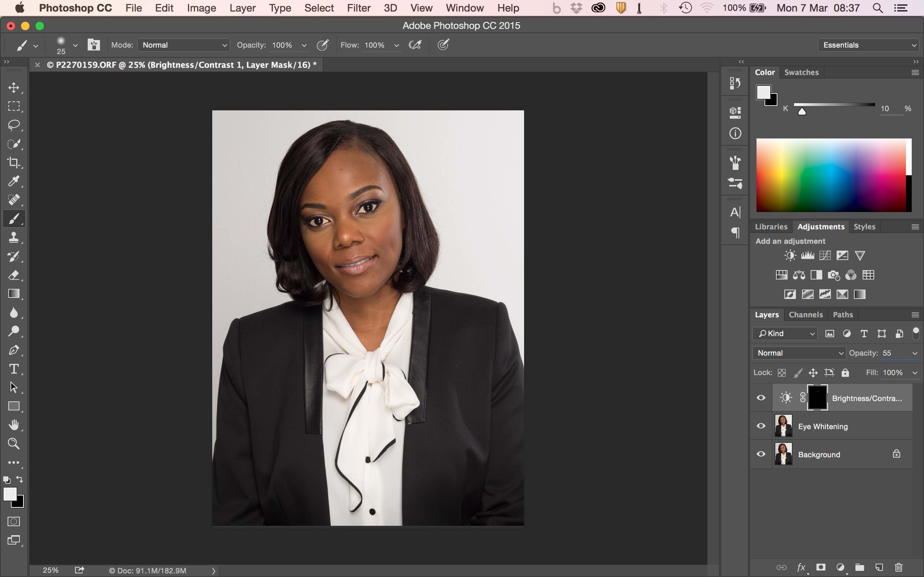The height and width of the screenshot is (577, 924).
Task: Hide the Background layer
Action: (761, 454)
